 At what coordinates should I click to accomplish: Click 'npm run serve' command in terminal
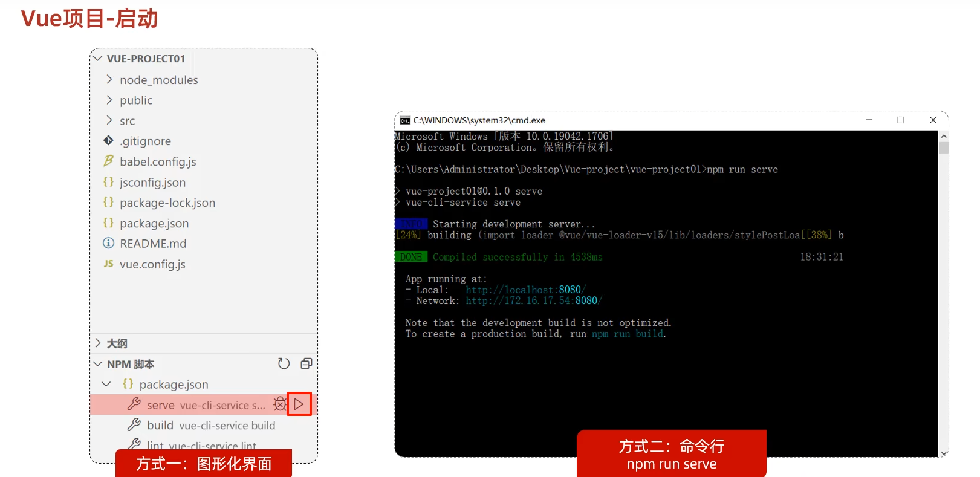point(742,169)
